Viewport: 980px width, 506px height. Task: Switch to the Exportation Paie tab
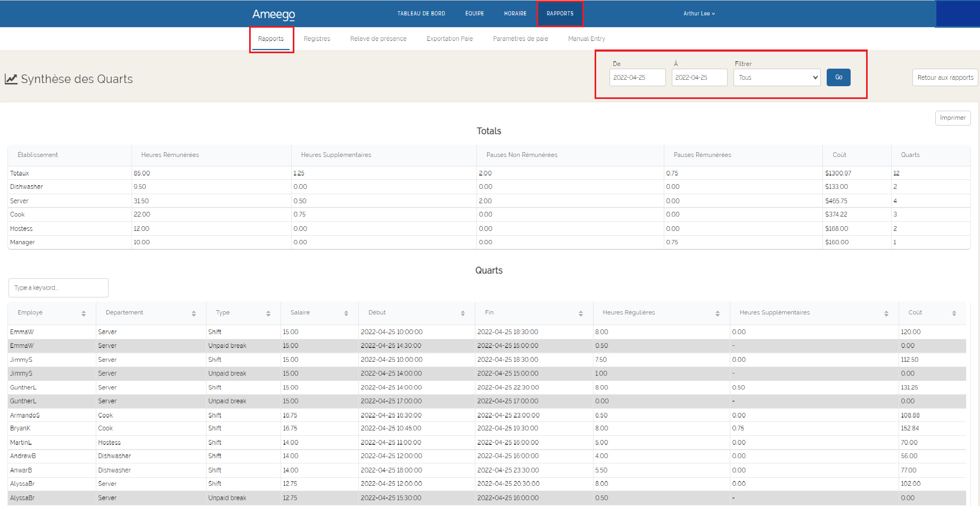449,39
